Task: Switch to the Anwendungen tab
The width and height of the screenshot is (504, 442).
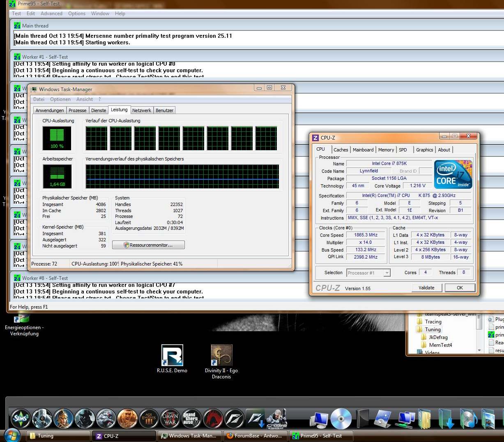Action: tap(50, 110)
